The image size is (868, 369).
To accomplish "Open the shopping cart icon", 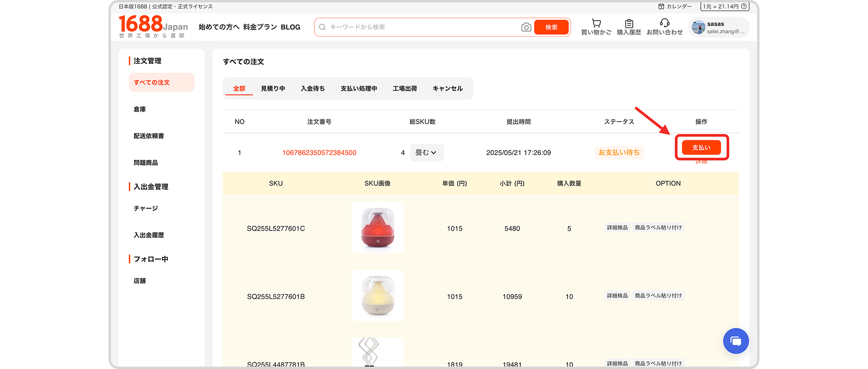I will [596, 23].
